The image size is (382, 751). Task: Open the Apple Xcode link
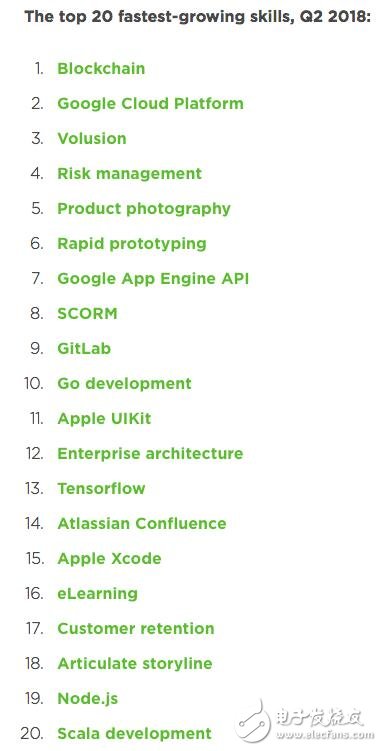(109, 558)
